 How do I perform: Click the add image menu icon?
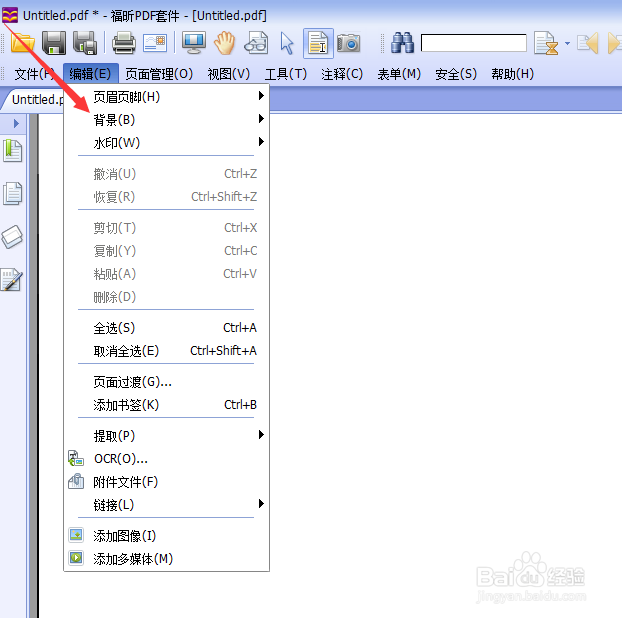[x=76, y=535]
